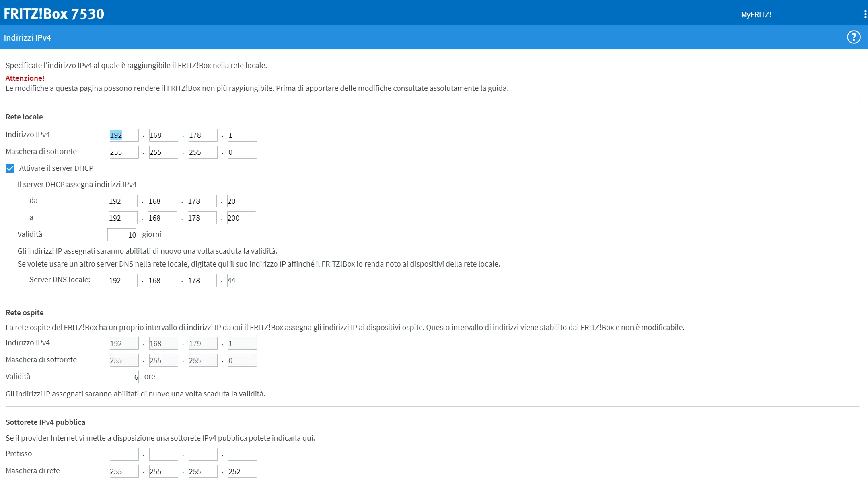Click the Server DNS locale last octet 44
This screenshot has width=868, height=486.
[241, 281]
